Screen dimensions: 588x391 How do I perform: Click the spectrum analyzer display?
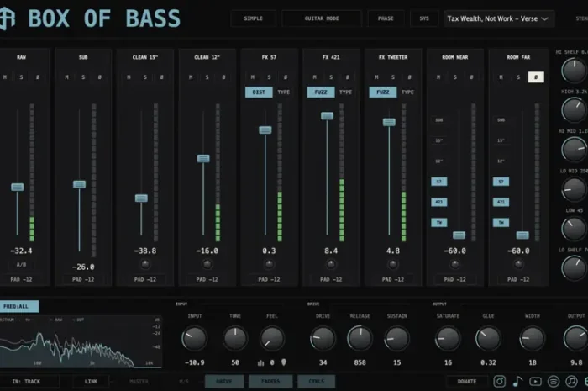pos(81,342)
